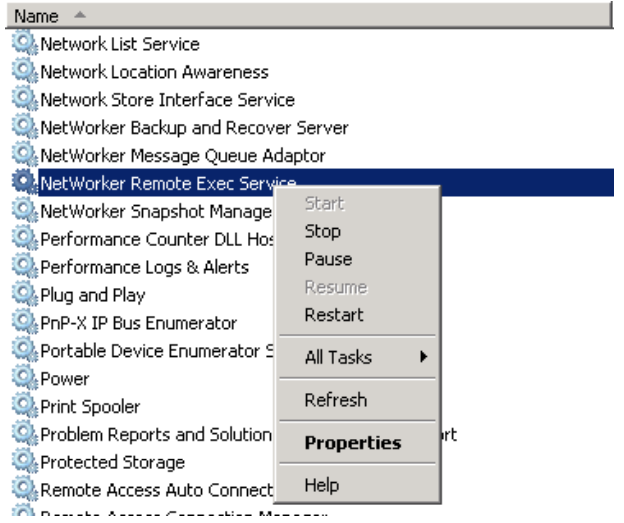Click the Network Store Interface Service gear icon
Image resolution: width=624 pixels, height=523 pixels.
tap(25, 99)
